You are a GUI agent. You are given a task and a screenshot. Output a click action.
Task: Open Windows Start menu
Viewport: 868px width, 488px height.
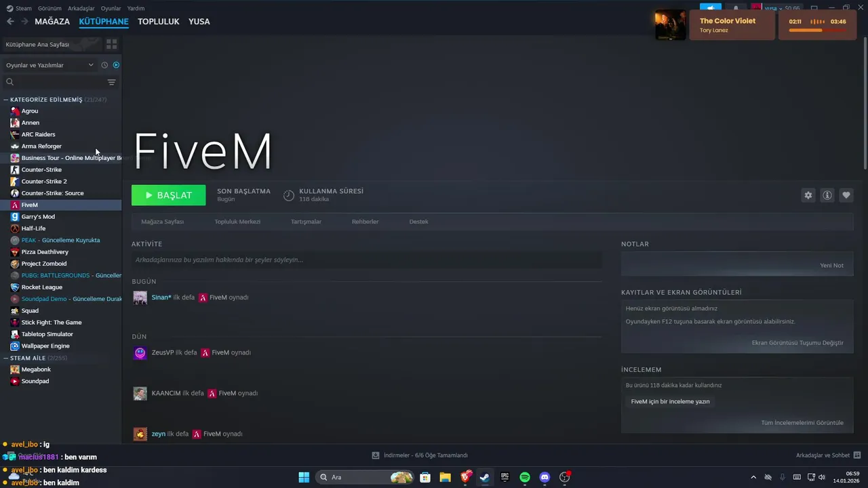coord(304,477)
